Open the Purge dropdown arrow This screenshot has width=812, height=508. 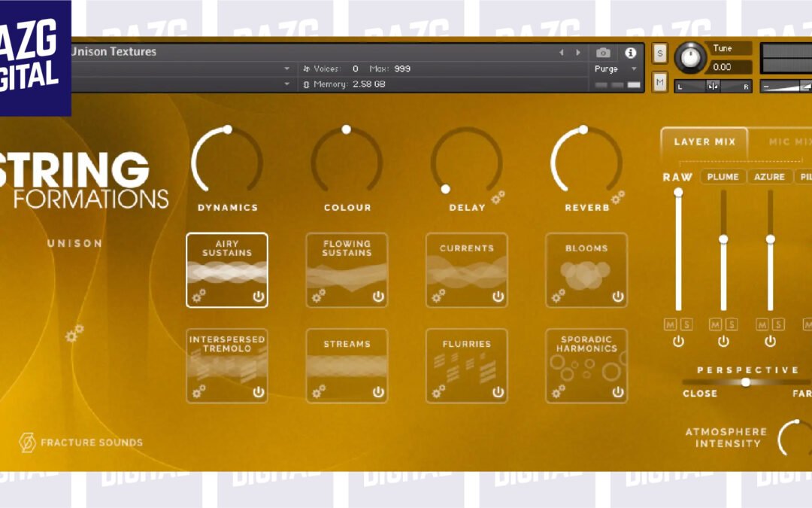pos(633,68)
